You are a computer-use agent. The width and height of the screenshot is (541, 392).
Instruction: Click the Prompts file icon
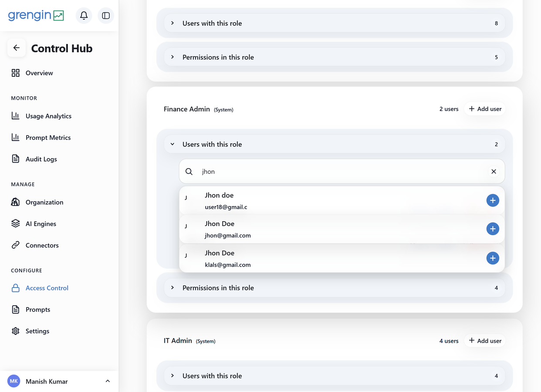pos(16,309)
